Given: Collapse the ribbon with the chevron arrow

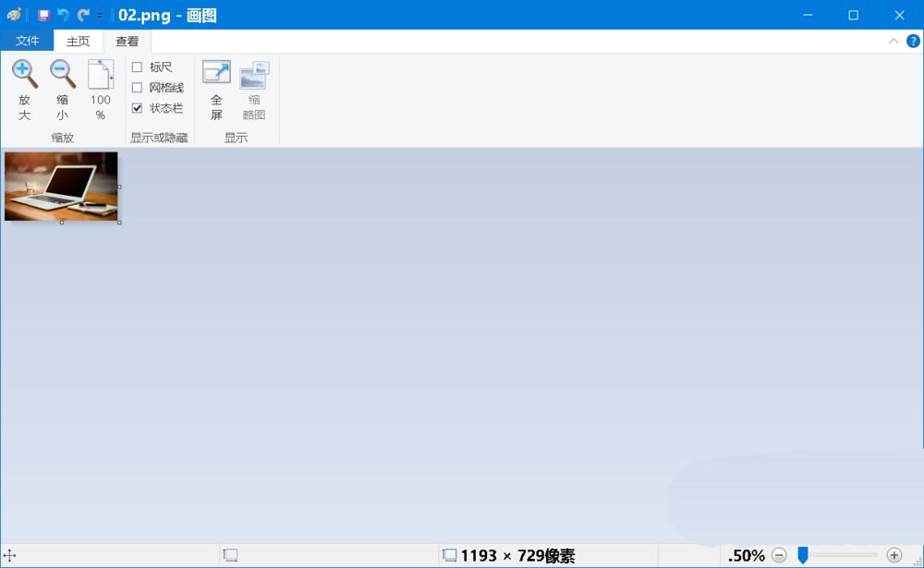Looking at the screenshot, I should pos(894,42).
